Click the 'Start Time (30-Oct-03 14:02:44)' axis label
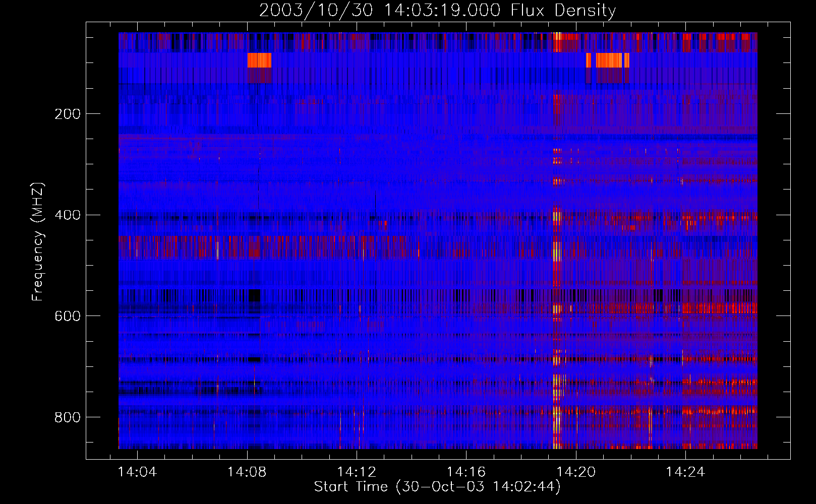Image resolution: width=816 pixels, height=504 pixels. click(437, 487)
